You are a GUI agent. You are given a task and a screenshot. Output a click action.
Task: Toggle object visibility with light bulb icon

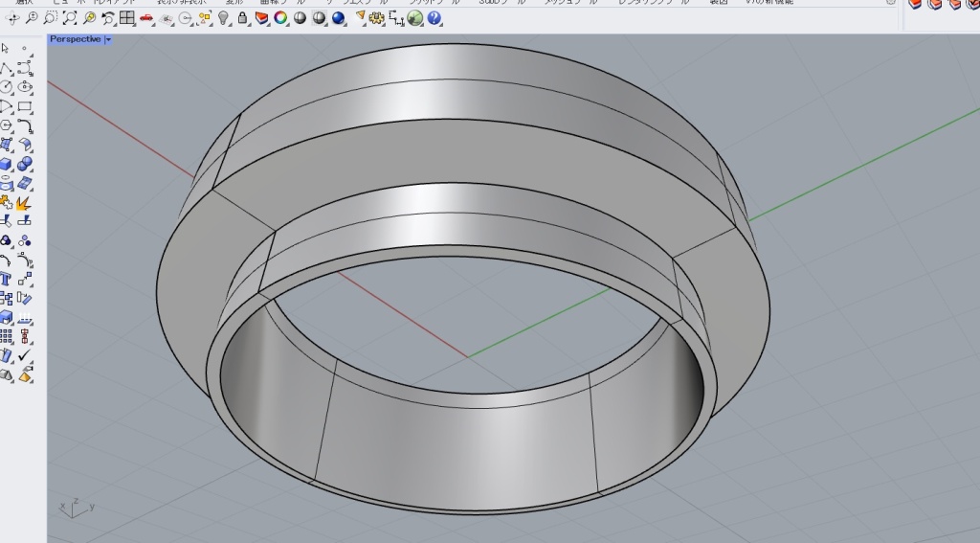(224, 18)
